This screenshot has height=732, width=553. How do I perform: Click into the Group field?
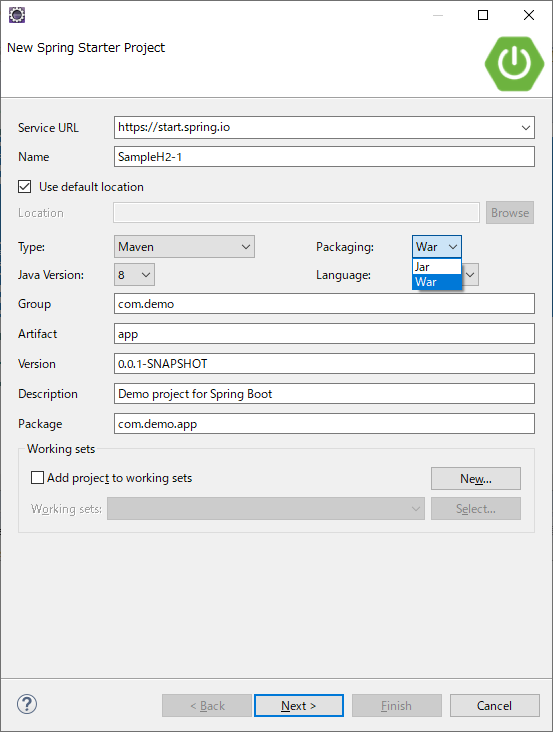[324, 304]
